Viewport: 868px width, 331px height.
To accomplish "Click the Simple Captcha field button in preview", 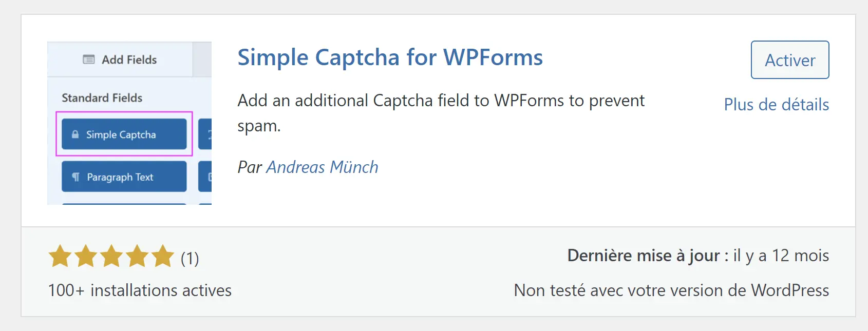I will 124,134.
